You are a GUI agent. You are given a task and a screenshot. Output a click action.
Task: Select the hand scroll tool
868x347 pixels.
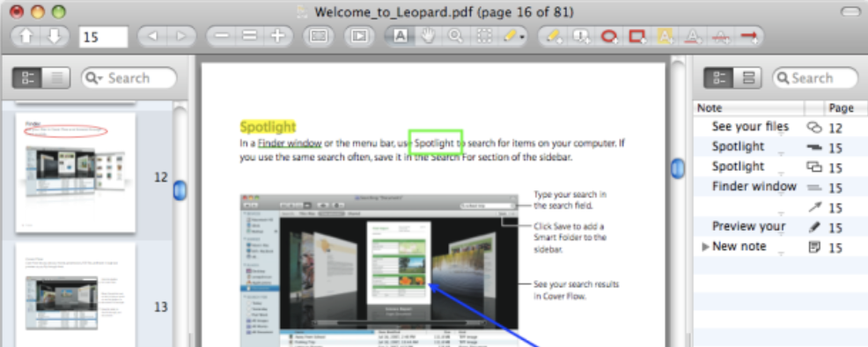point(428,36)
